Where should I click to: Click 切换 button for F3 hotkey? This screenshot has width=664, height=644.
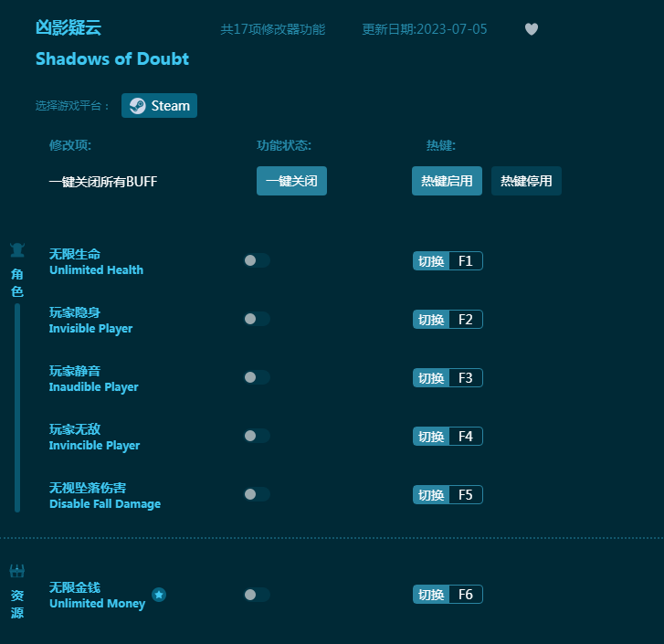coord(431,377)
